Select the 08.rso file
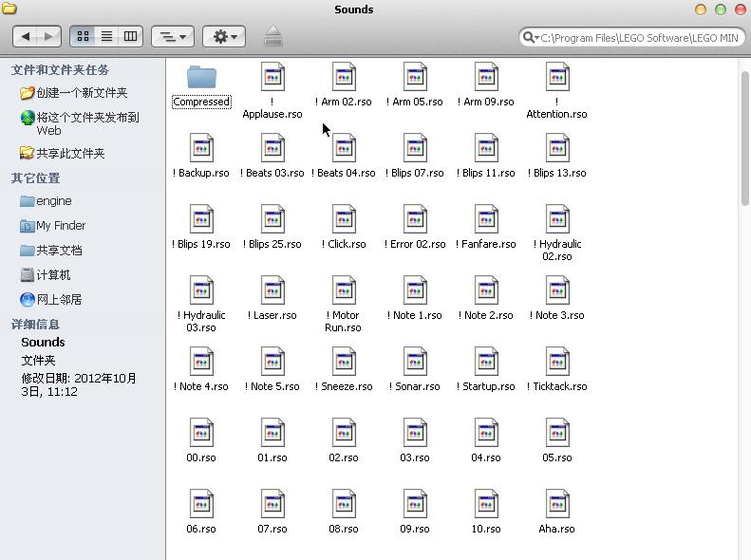Image resolution: width=751 pixels, height=560 pixels. [x=344, y=513]
